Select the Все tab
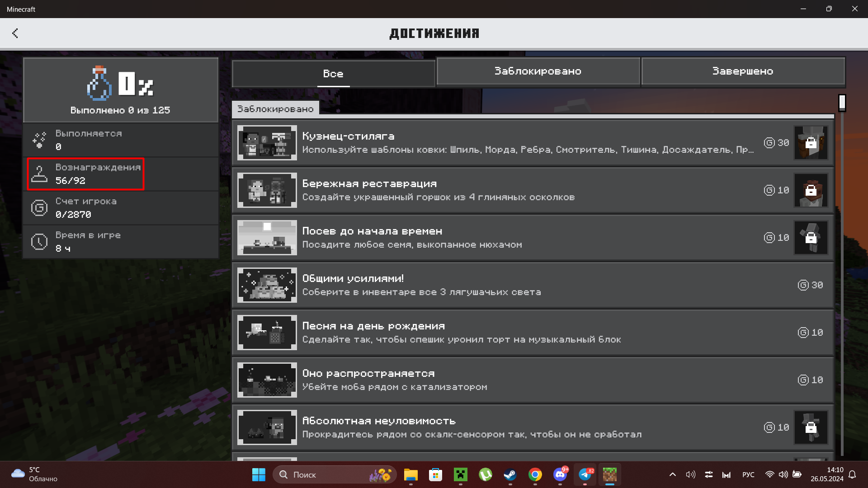The height and width of the screenshot is (488, 868). pos(333,74)
